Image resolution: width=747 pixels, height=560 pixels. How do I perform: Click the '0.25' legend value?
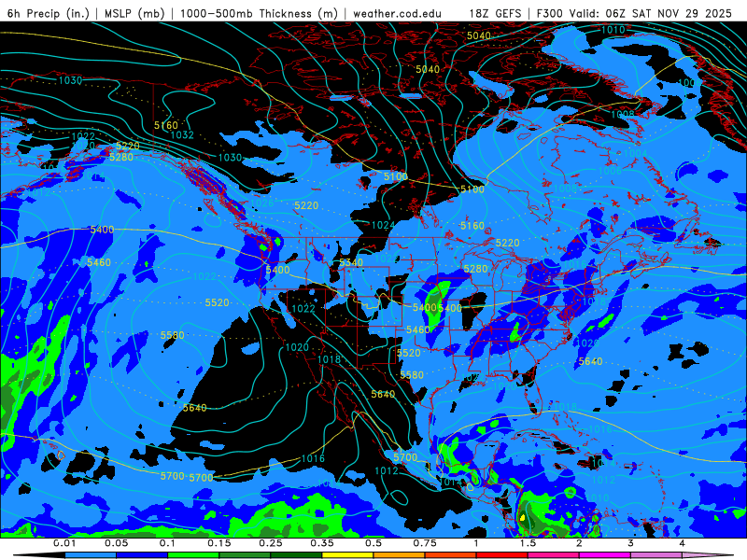pyautogui.click(x=271, y=543)
